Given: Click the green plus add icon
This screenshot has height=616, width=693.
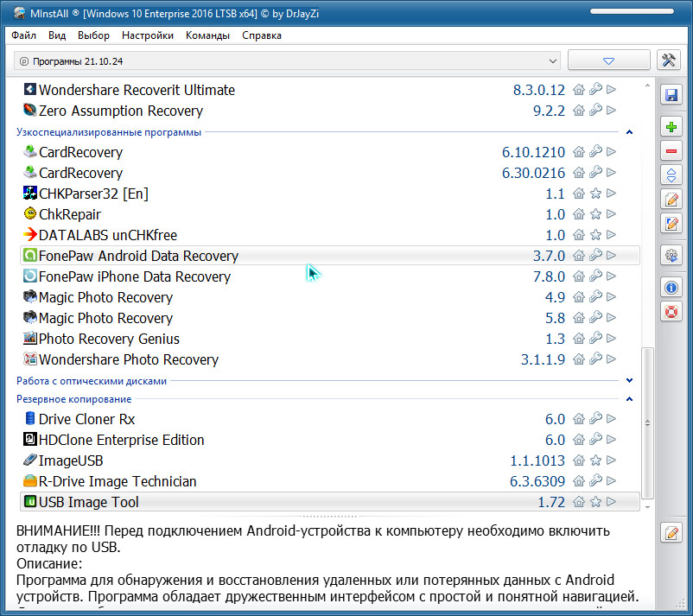Looking at the screenshot, I should 671,127.
